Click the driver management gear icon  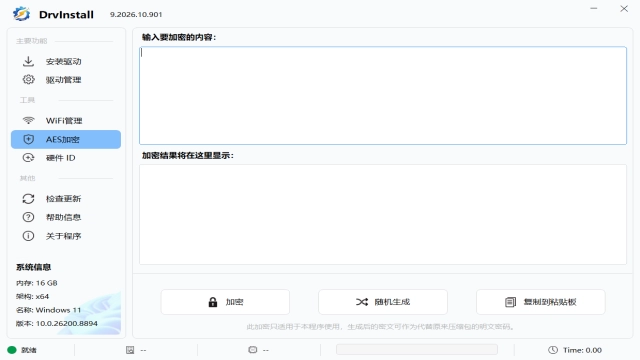tap(28, 80)
